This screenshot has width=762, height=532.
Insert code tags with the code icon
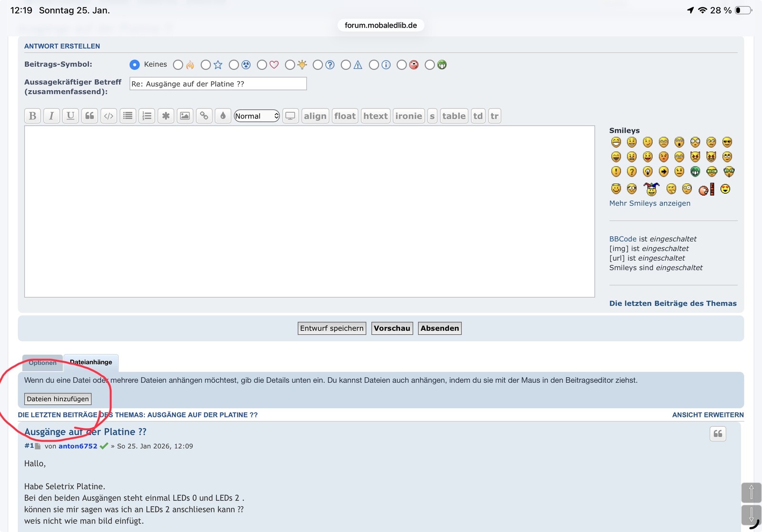click(109, 116)
